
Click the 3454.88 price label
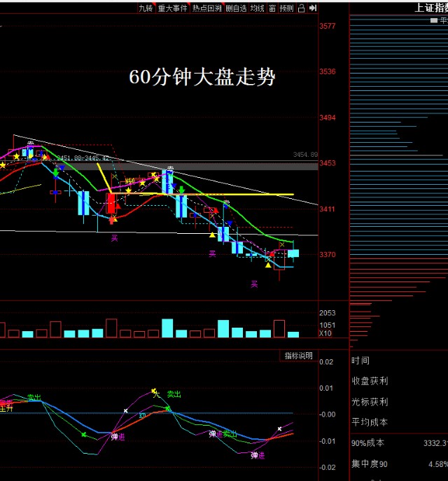click(305, 154)
